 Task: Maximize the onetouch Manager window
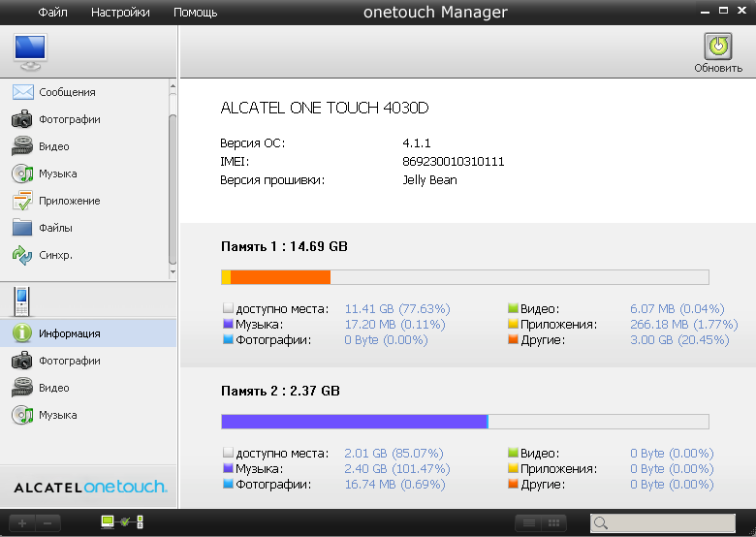click(723, 10)
